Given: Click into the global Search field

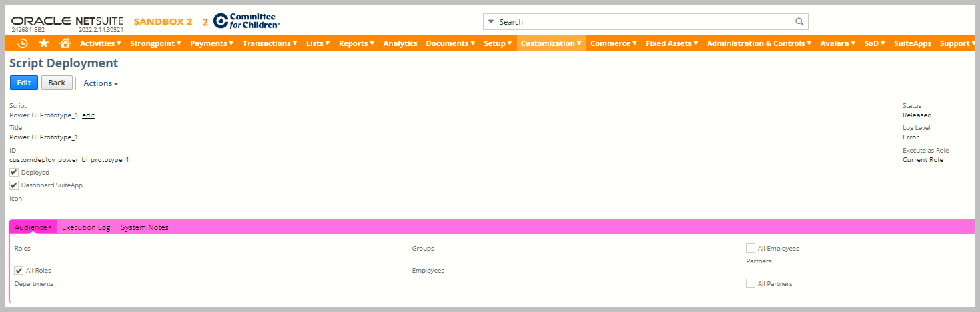Looking at the screenshot, I should click(x=644, y=21).
